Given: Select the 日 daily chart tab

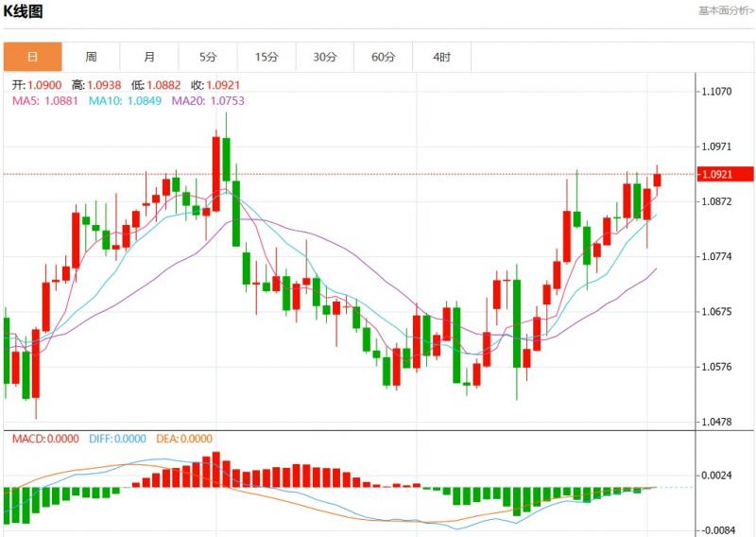Looking at the screenshot, I should (x=32, y=57).
